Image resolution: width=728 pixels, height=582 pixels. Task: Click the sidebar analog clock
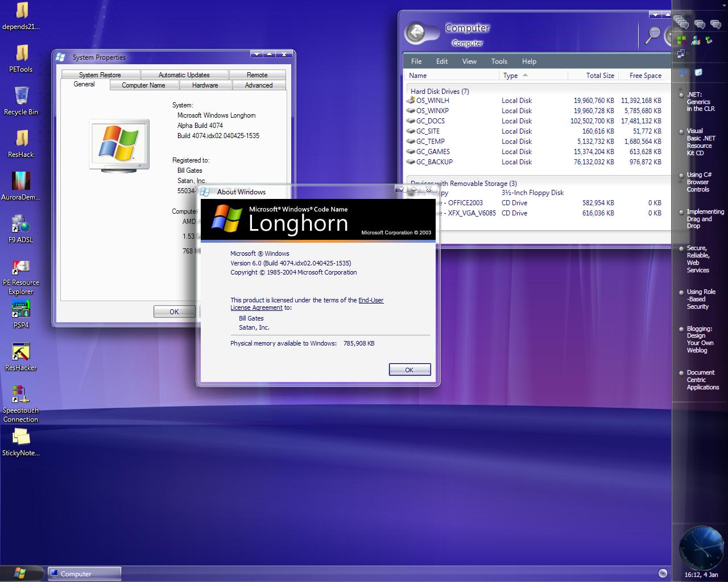pos(700,547)
